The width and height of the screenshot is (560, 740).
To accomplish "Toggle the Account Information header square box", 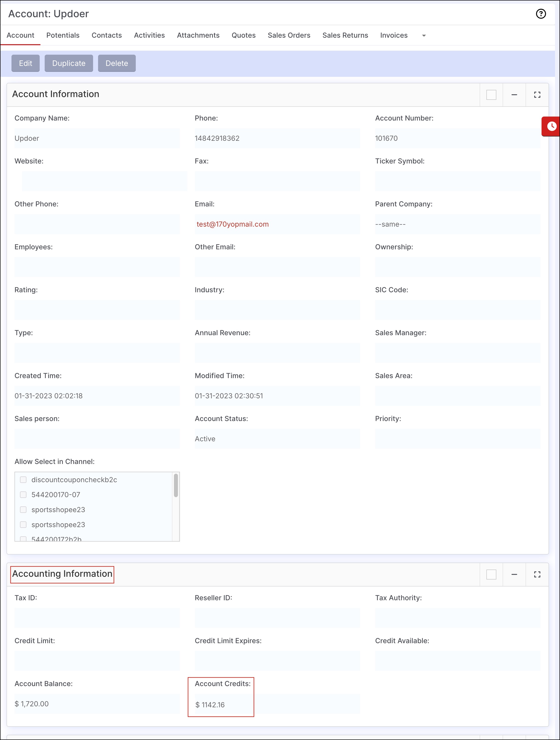I will click(491, 95).
